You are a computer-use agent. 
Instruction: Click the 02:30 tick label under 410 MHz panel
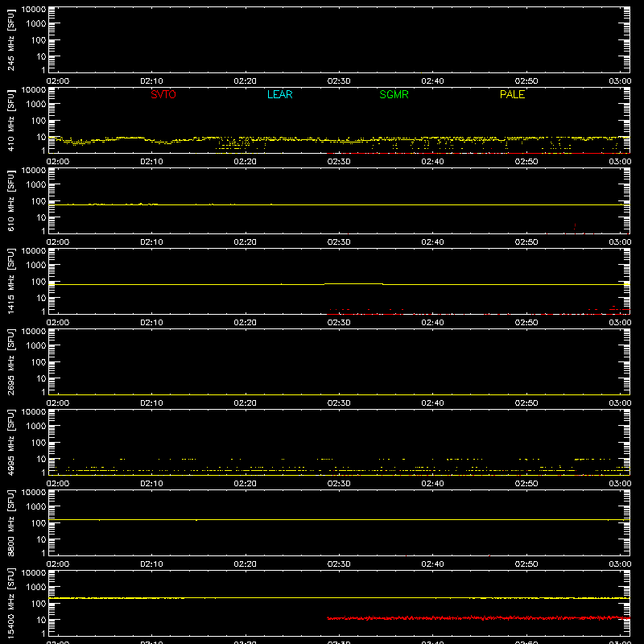coord(339,162)
